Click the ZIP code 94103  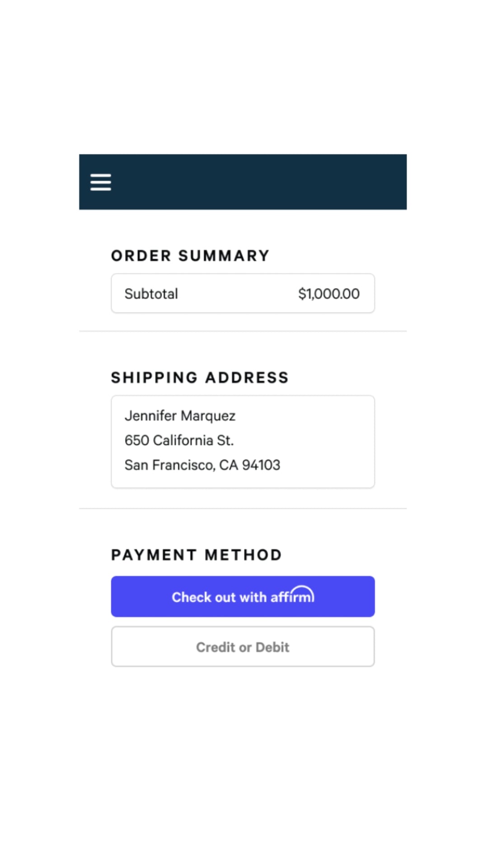[261, 465]
